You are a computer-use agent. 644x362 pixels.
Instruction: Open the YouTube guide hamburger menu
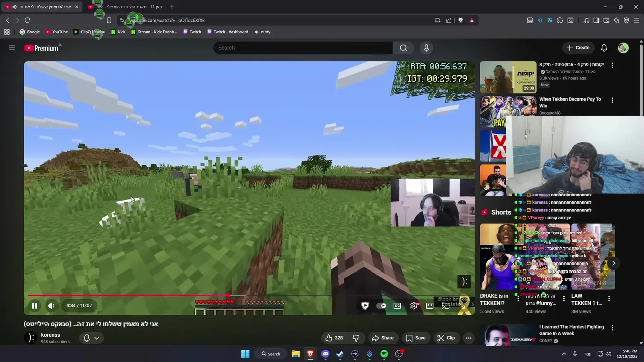coord(12,48)
